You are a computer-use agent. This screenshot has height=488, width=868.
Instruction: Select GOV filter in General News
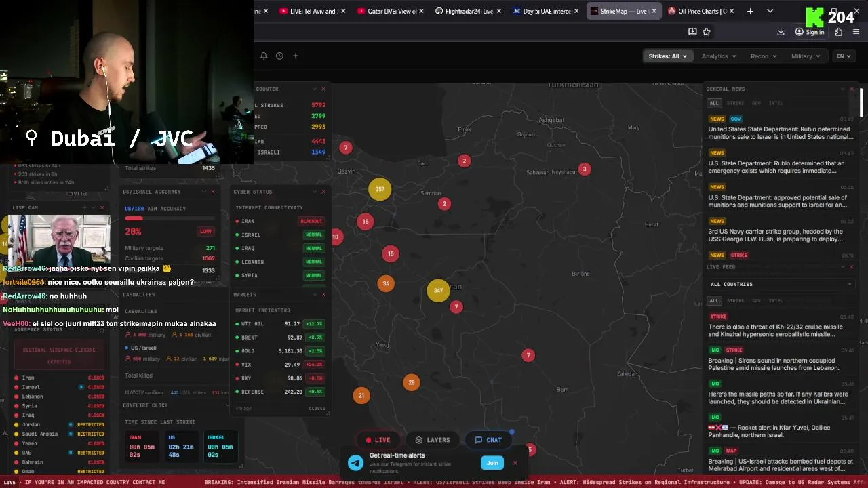(756, 103)
